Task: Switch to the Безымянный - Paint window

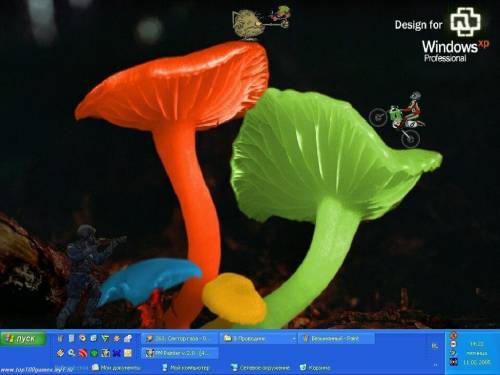Action: click(336, 339)
